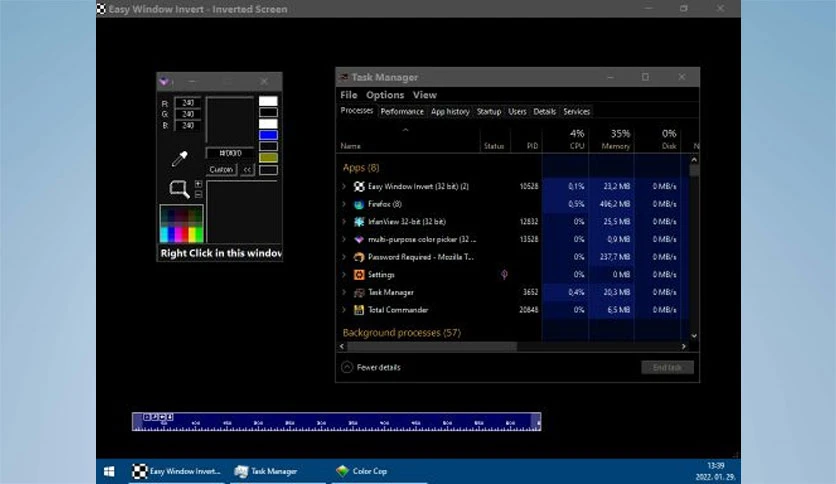The height and width of the screenshot is (484, 836).
Task: Click the Task Manager title bar icon
Action: click(x=344, y=77)
